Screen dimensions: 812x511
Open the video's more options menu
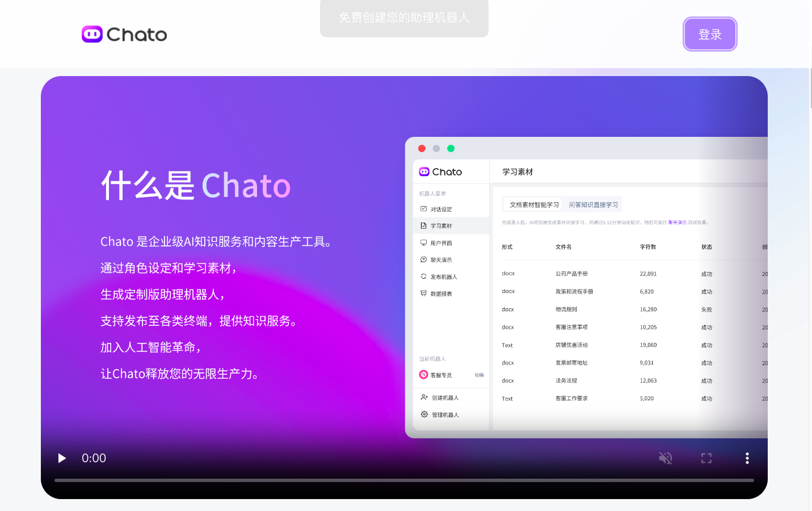click(x=747, y=458)
